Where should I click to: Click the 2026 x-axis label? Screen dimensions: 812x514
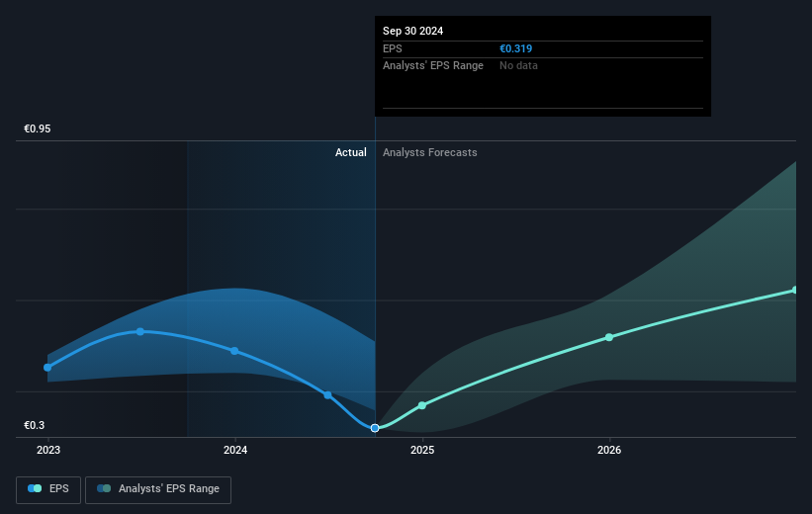point(609,450)
